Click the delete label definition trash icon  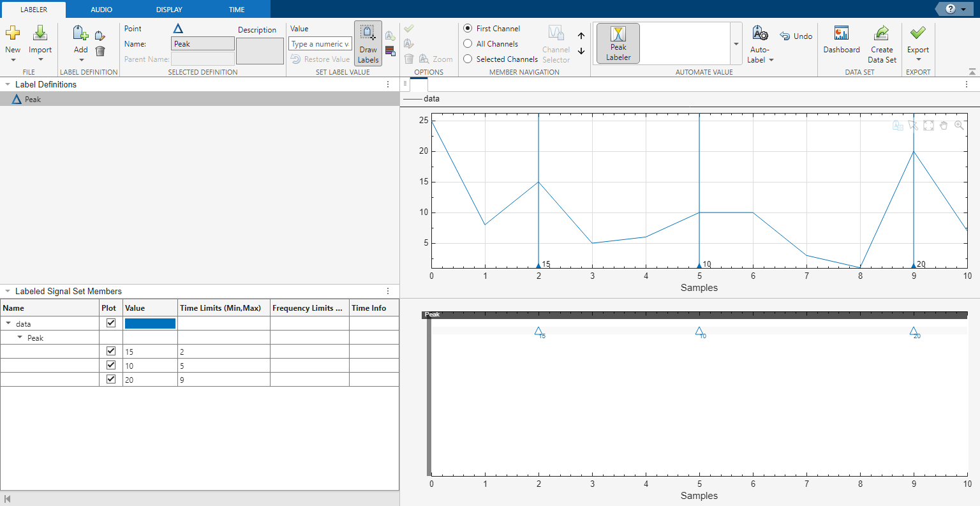tap(100, 51)
